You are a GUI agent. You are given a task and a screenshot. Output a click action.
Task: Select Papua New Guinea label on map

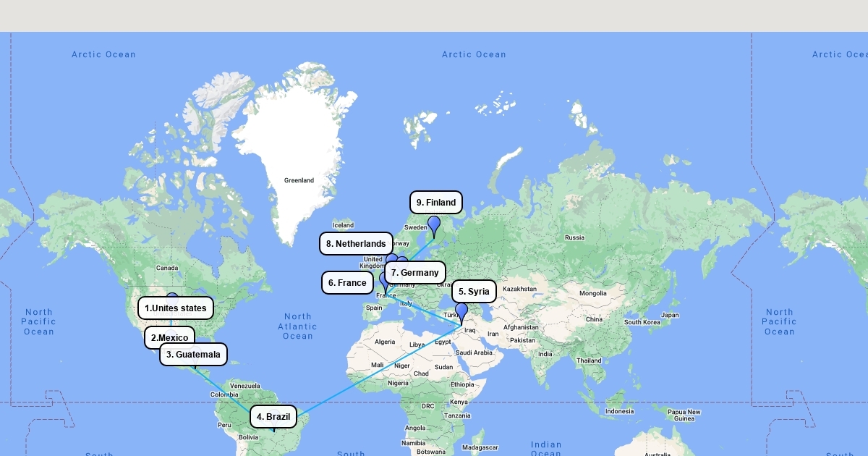[684, 415]
